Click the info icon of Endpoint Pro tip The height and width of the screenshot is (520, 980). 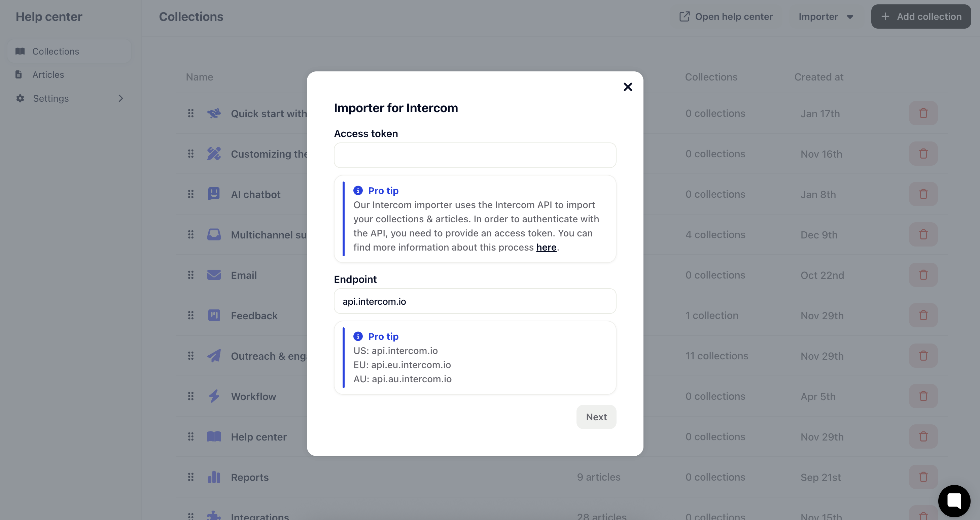click(358, 336)
